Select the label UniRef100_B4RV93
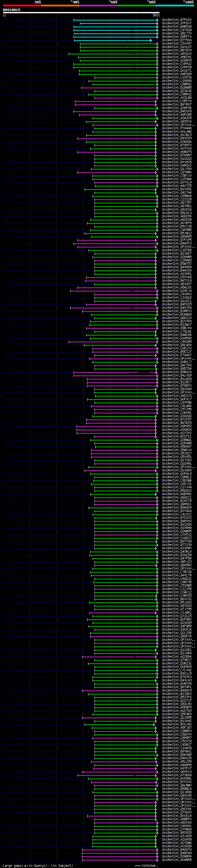The image size is (197, 868). tap(176, 521)
